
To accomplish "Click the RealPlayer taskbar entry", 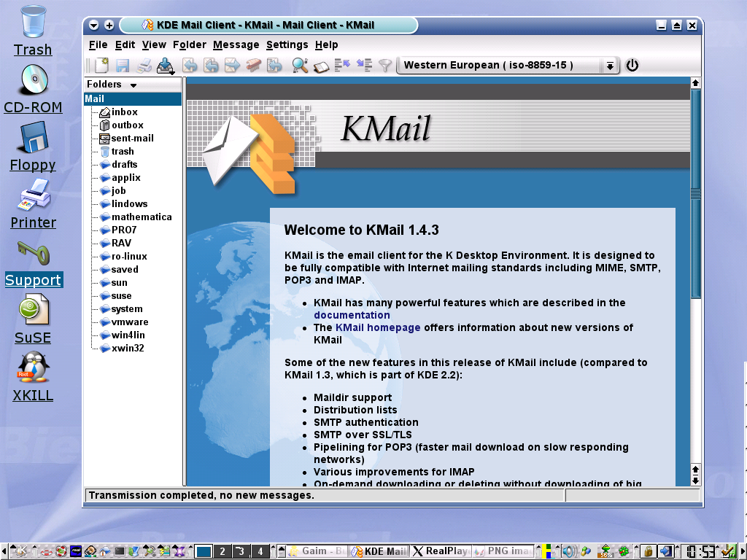I will (441, 551).
